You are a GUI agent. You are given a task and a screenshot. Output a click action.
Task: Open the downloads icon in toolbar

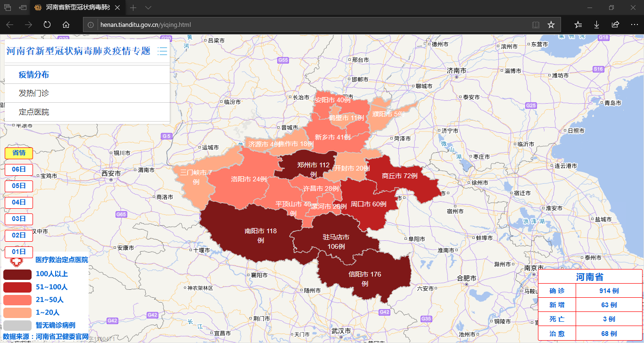coord(596,24)
